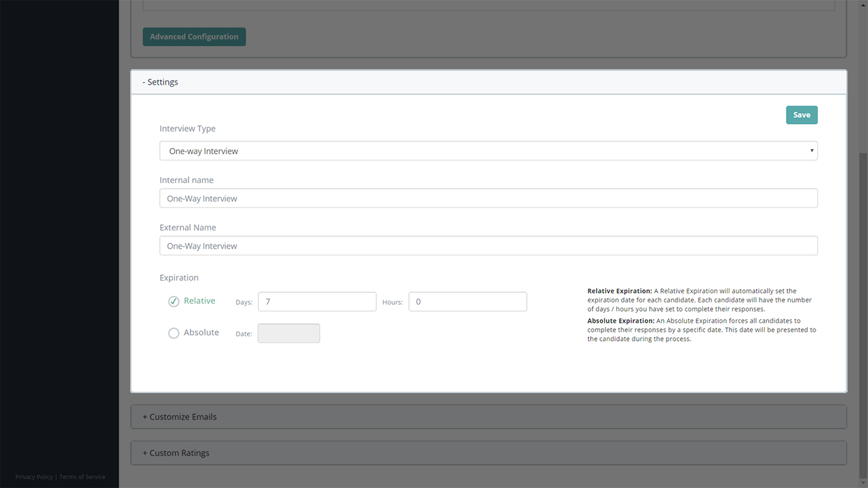Click the Absolute Expiration description text
Image resolution: width=868 pixels, height=488 pixels.
pos(702,329)
